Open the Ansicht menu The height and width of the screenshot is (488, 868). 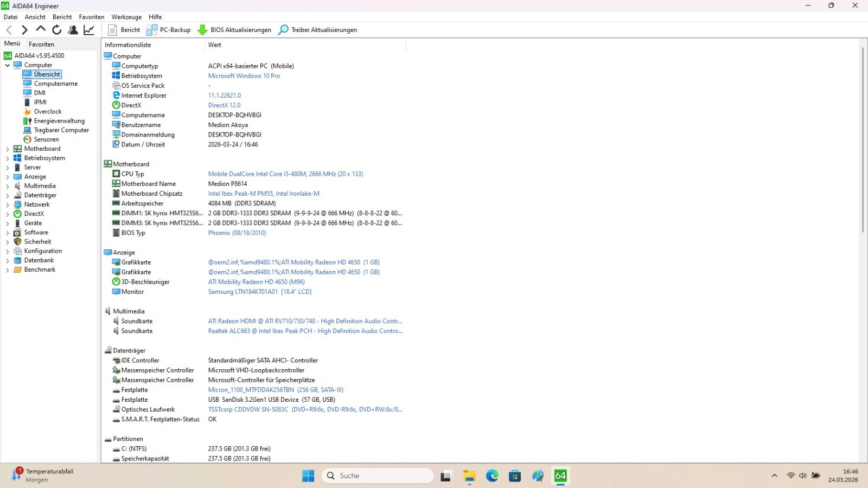35,17
